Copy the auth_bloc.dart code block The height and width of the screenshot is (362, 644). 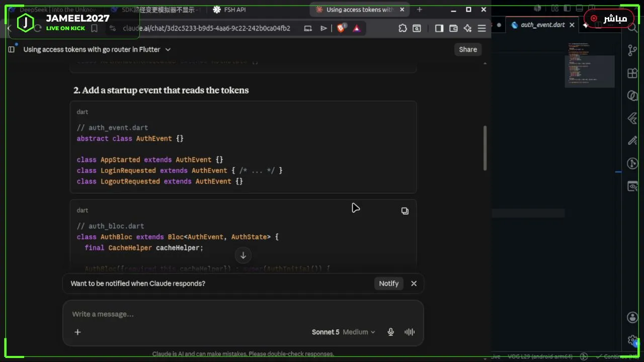[x=405, y=211]
